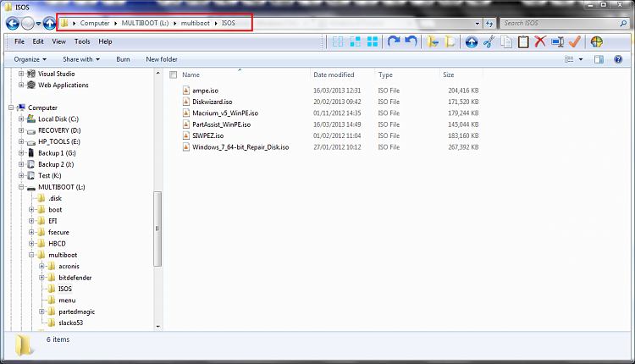Open the Edit menu
Screen dimensions: 635x364
pyautogui.click(x=38, y=41)
